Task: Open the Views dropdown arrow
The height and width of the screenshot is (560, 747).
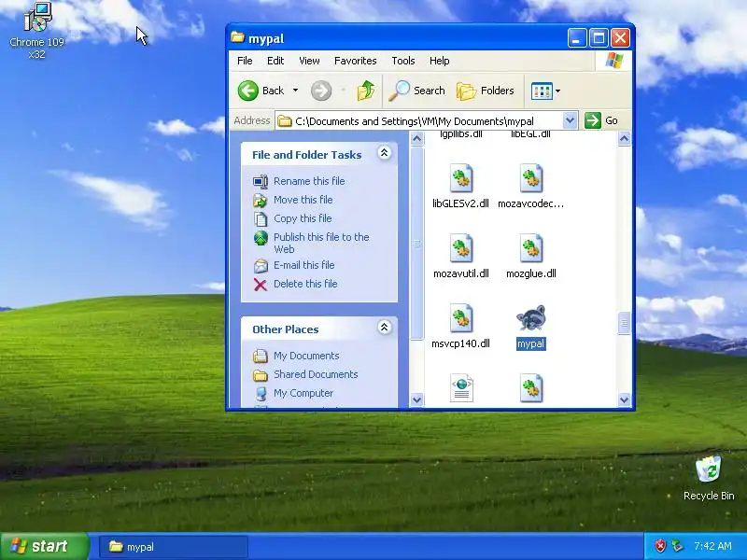Action: tap(557, 91)
